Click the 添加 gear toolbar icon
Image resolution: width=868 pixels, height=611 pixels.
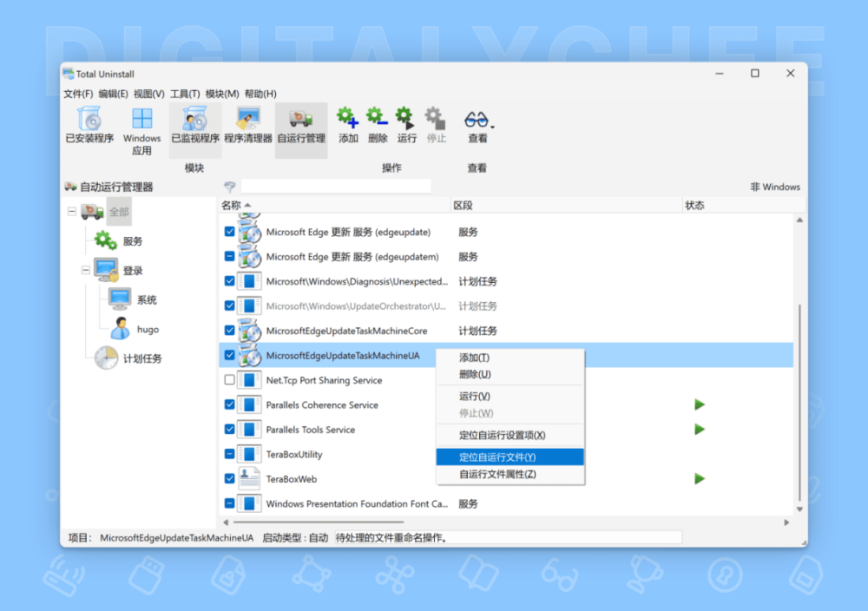(x=348, y=117)
